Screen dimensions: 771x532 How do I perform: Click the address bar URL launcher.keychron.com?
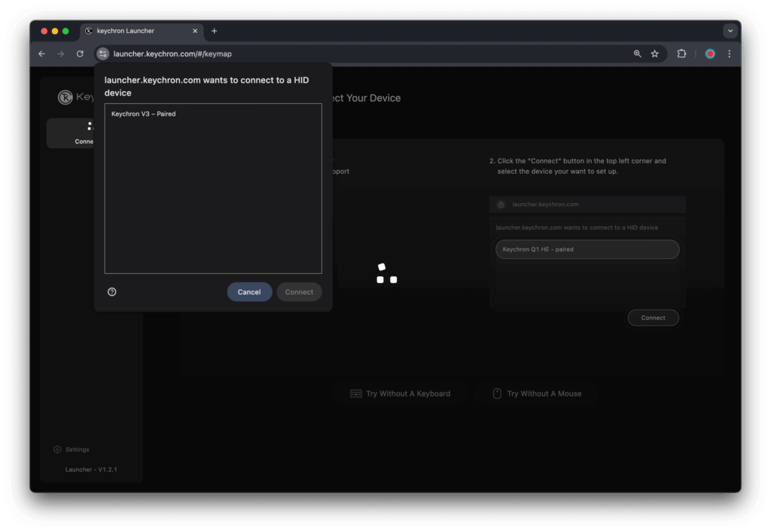pos(172,53)
